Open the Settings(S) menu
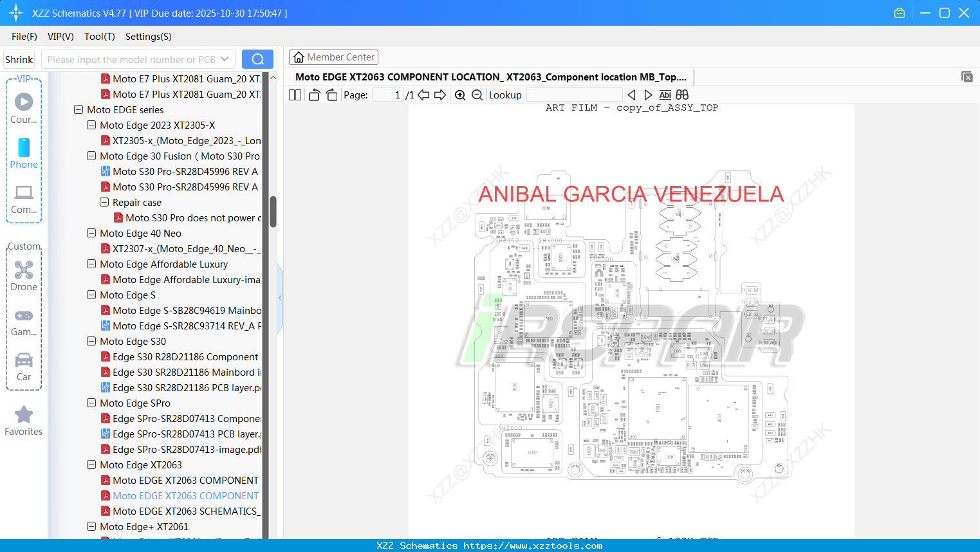The width and height of the screenshot is (980, 552). (149, 37)
